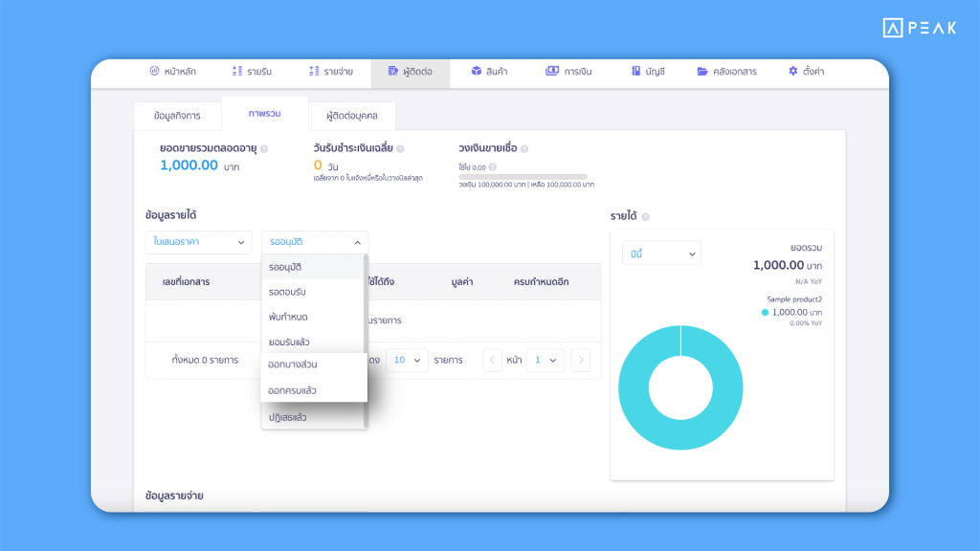Select รออนุมัติ option in list
The image size is (980, 551).
click(313, 267)
